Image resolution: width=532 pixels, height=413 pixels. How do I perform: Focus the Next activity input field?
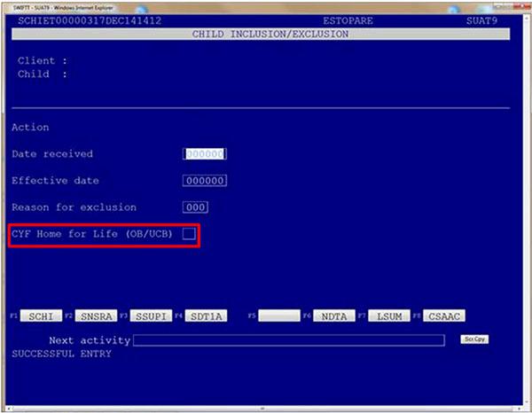coord(288,340)
